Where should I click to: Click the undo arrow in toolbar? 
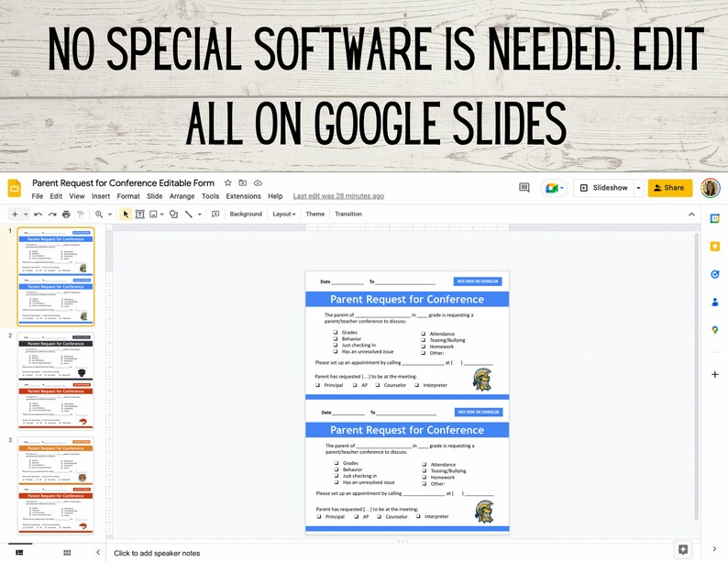39,214
